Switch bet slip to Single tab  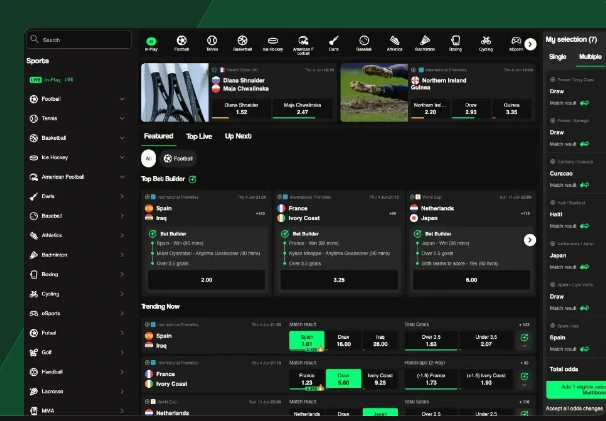[x=557, y=57]
